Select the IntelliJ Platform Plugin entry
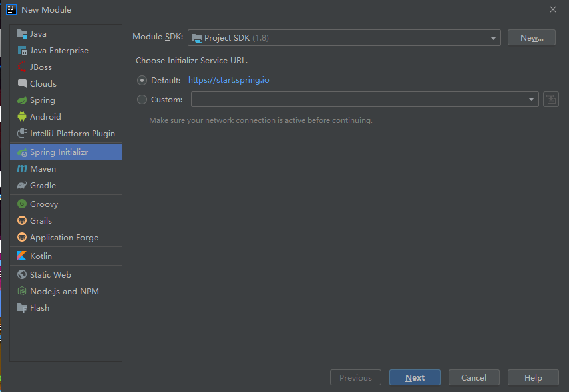The height and width of the screenshot is (392, 569). point(66,134)
